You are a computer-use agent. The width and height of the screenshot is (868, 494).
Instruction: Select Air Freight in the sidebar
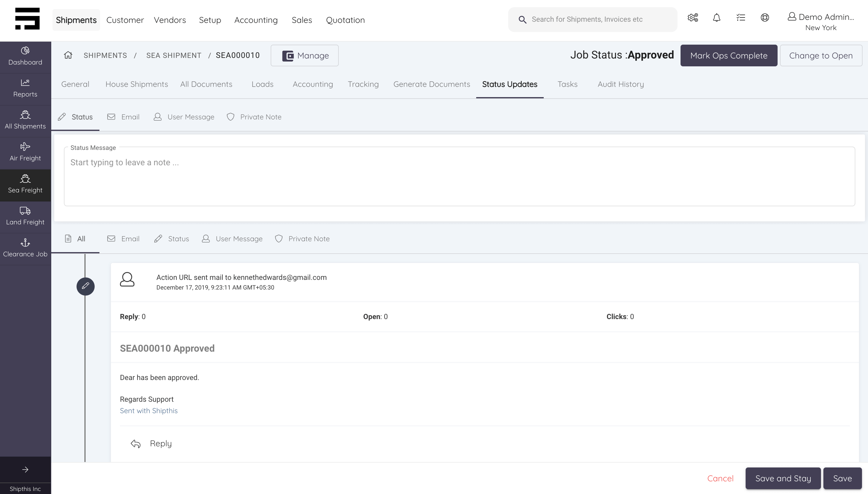tap(25, 152)
